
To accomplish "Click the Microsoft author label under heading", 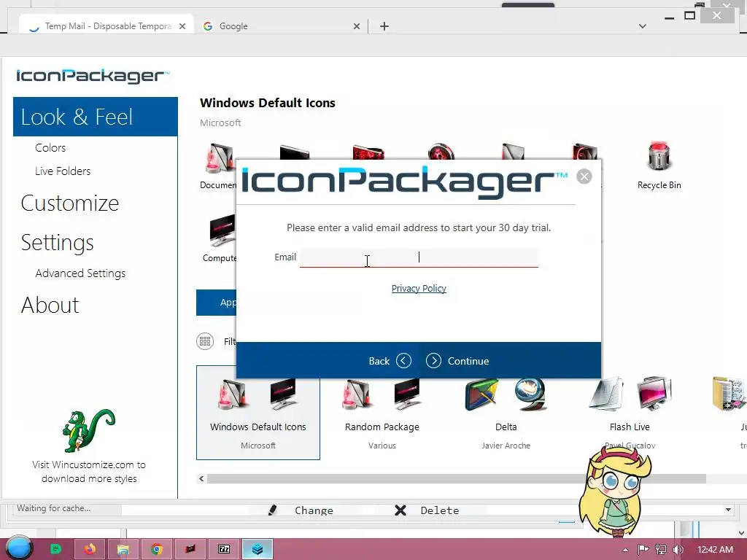I will tap(220, 122).
